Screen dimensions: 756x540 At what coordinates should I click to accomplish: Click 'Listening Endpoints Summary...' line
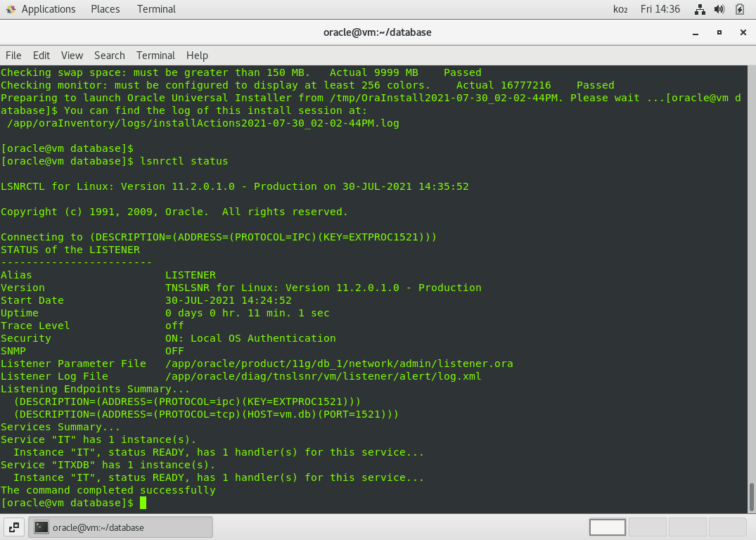click(x=96, y=389)
